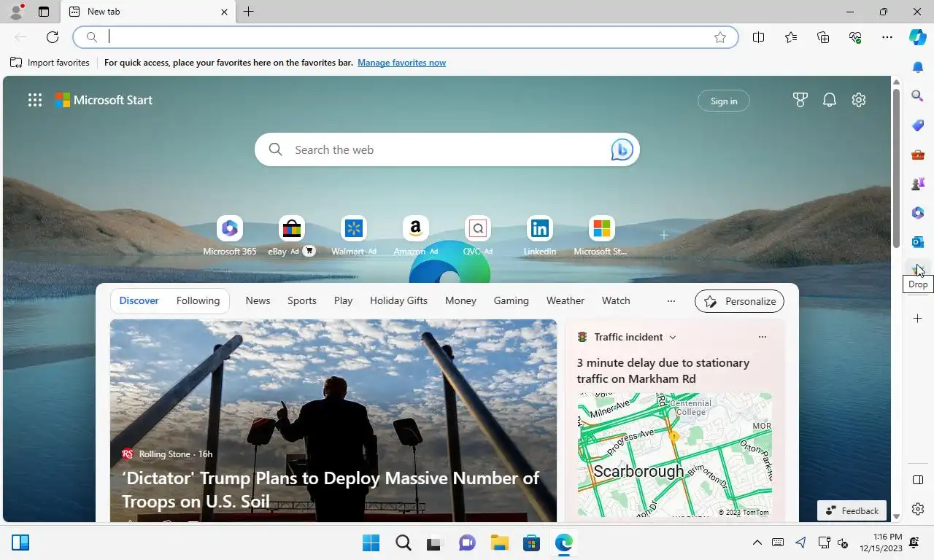Open sidebar Search
934x560 pixels.
click(x=918, y=95)
